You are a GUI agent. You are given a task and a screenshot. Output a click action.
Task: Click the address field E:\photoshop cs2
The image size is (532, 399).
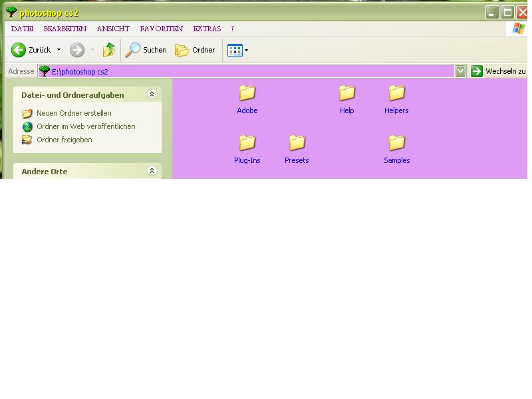(246, 71)
